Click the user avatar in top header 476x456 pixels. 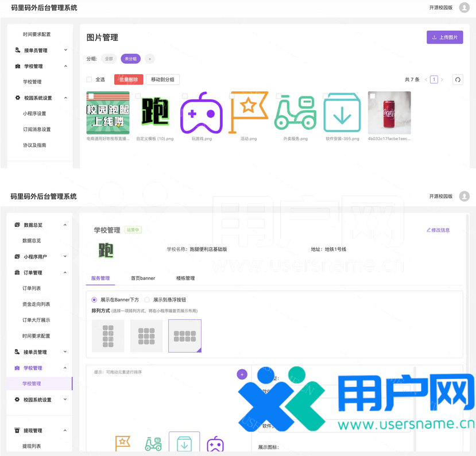coord(464,7)
